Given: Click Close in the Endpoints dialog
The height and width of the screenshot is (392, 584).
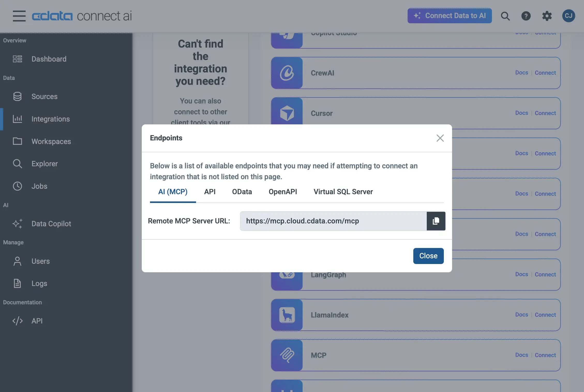Looking at the screenshot, I should click(428, 256).
